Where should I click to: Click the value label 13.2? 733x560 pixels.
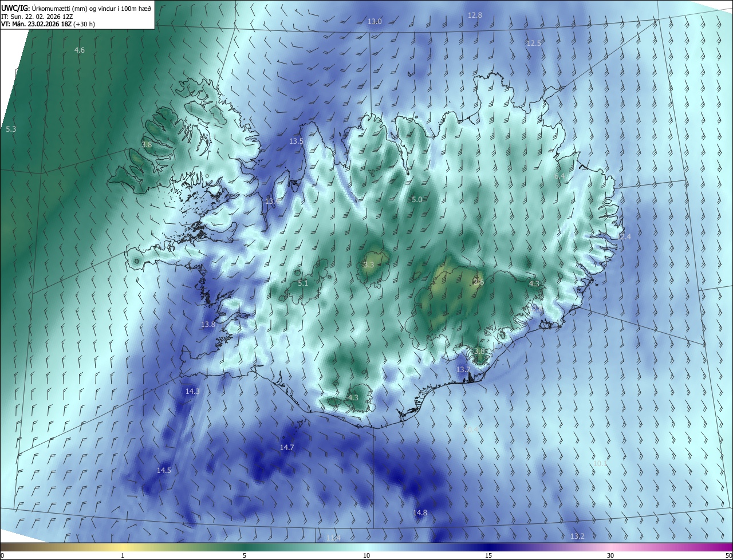pos(577,536)
